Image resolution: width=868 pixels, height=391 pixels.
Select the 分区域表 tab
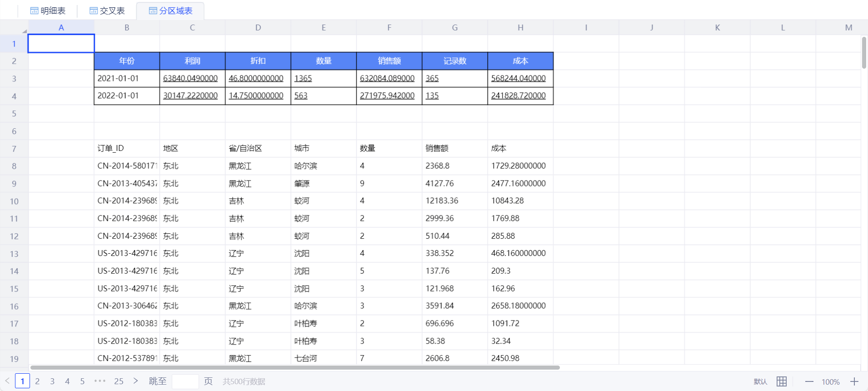[x=171, y=10]
